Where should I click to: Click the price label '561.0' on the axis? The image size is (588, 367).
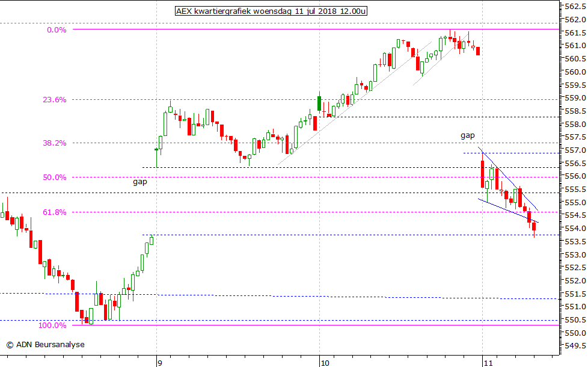point(575,45)
